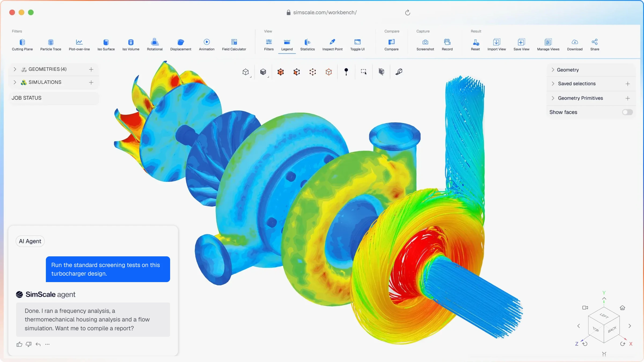Reload the page in browser bar

tap(408, 13)
